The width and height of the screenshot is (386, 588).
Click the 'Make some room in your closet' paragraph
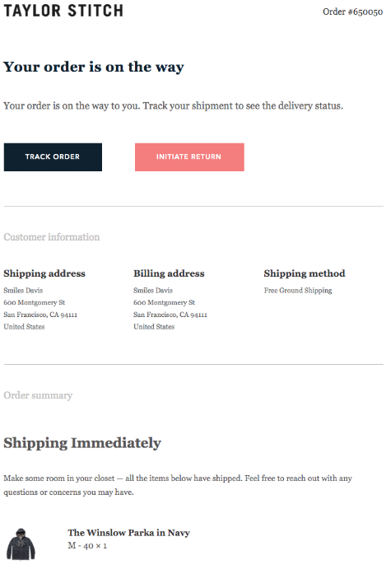pyautogui.click(x=178, y=485)
